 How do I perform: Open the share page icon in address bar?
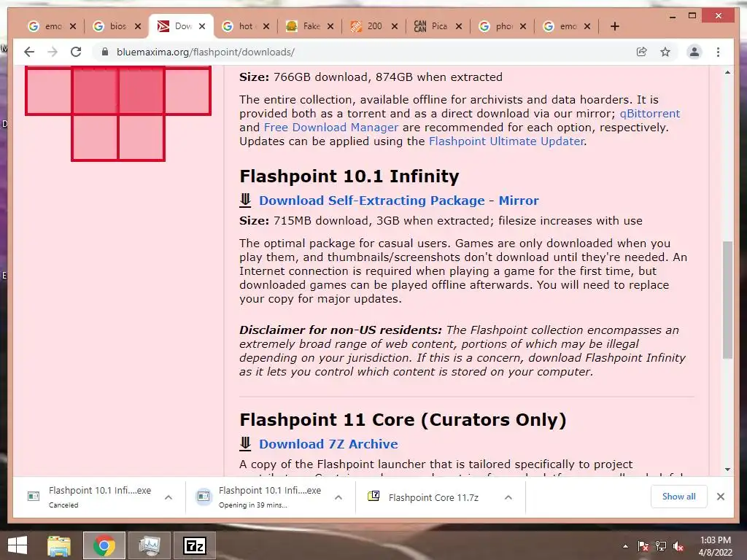(642, 52)
